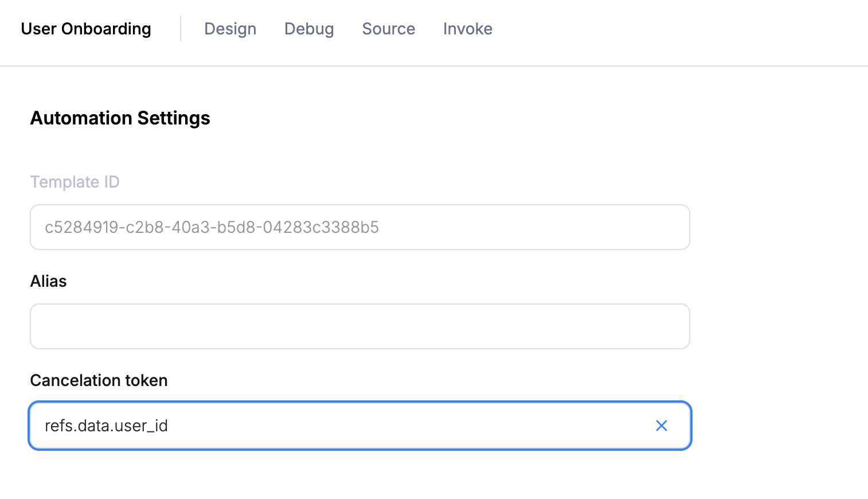Open the Debug tab
The image size is (868, 499).
(309, 29)
